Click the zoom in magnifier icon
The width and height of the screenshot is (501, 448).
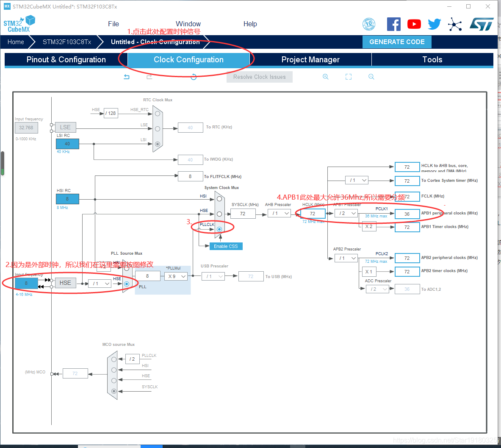[325, 77]
